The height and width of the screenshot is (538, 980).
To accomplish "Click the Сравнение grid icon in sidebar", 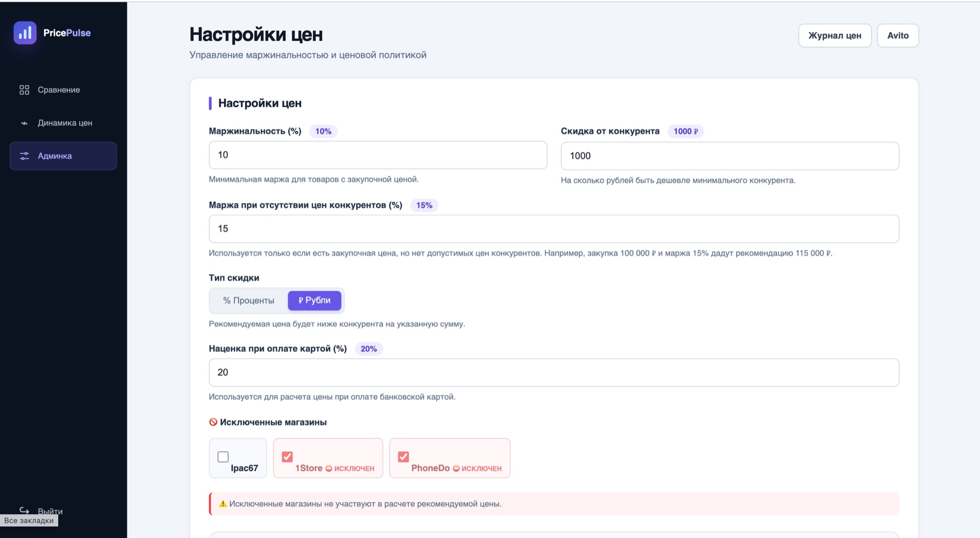I will click(24, 90).
